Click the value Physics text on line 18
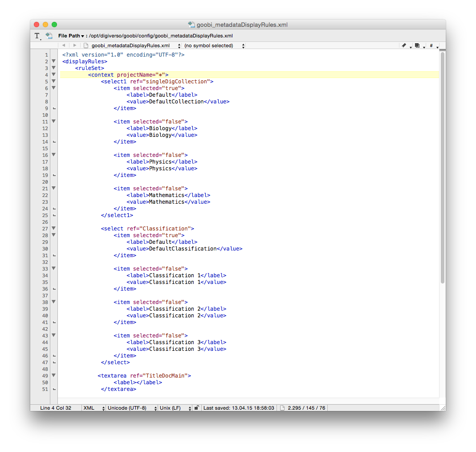The width and height of the screenshot is (476, 452). 160,168
